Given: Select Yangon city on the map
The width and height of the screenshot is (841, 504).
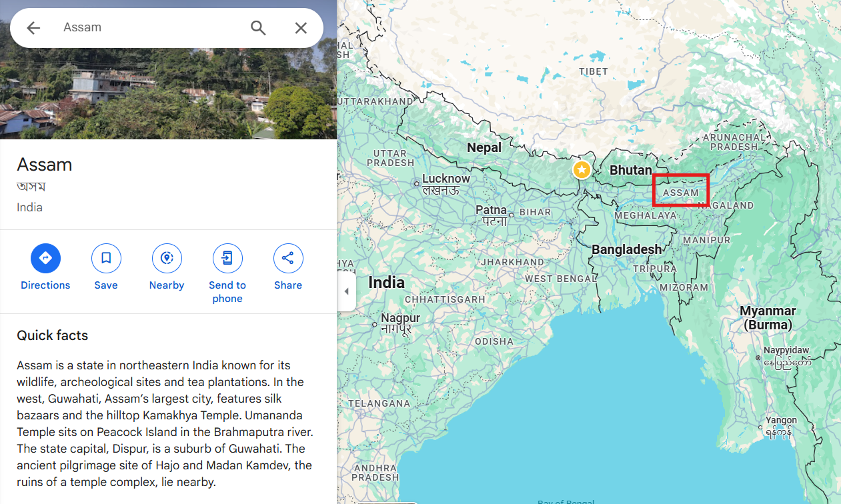Looking at the screenshot, I should [x=781, y=420].
